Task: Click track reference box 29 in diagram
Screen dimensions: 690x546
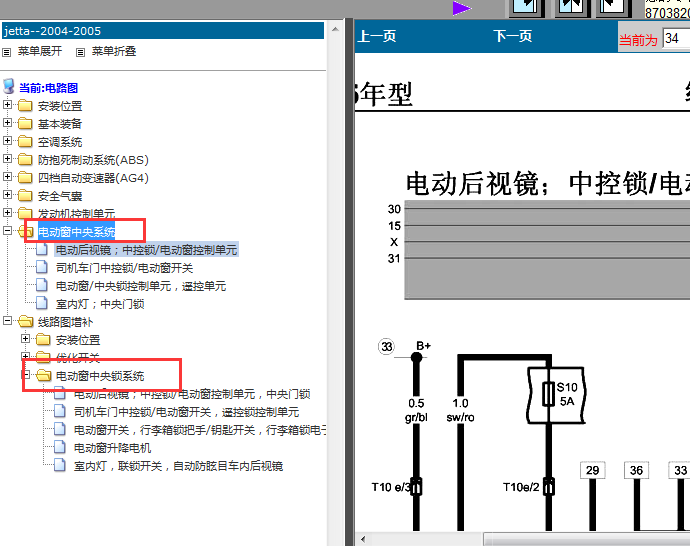Action: pyautogui.click(x=593, y=470)
